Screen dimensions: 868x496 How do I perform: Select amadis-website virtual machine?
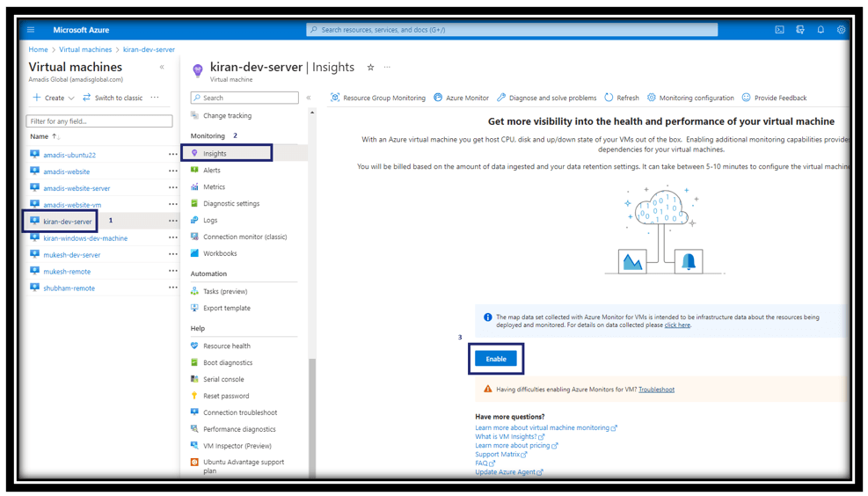[67, 171]
